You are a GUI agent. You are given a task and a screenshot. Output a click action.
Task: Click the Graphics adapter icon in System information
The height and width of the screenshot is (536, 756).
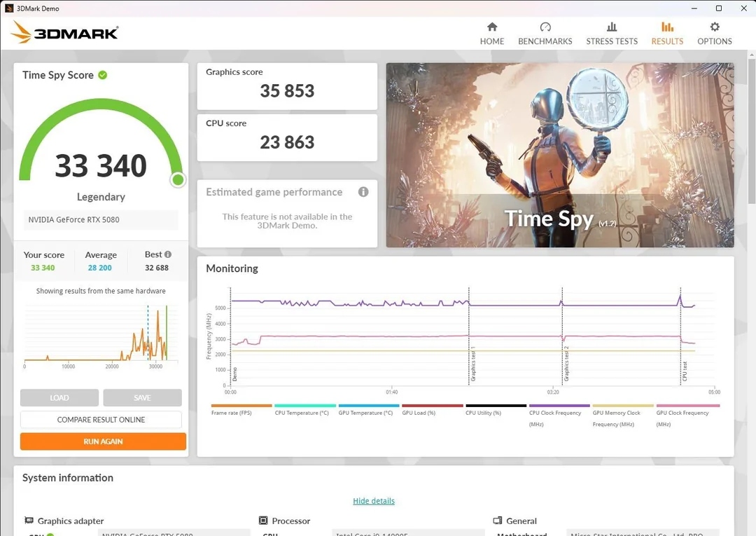[x=29, y=521]
